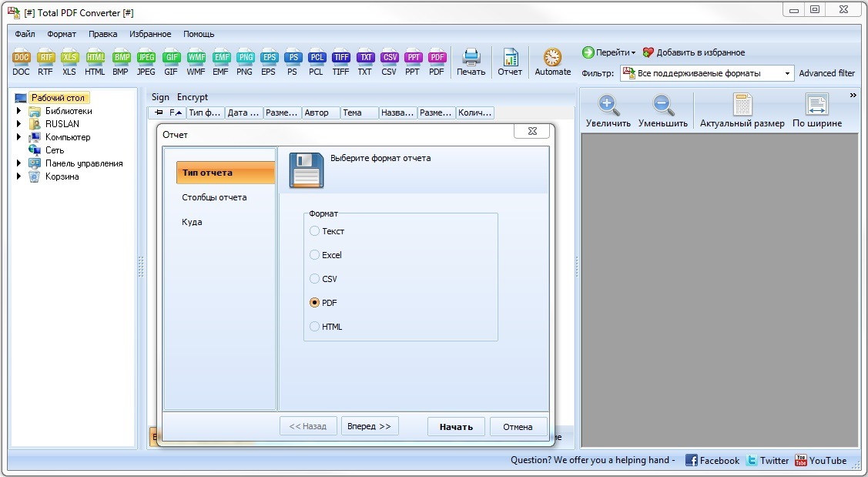This screenshot has height=477, width=868.
Task: Click the PS format icon
Action: click(293, 62)
